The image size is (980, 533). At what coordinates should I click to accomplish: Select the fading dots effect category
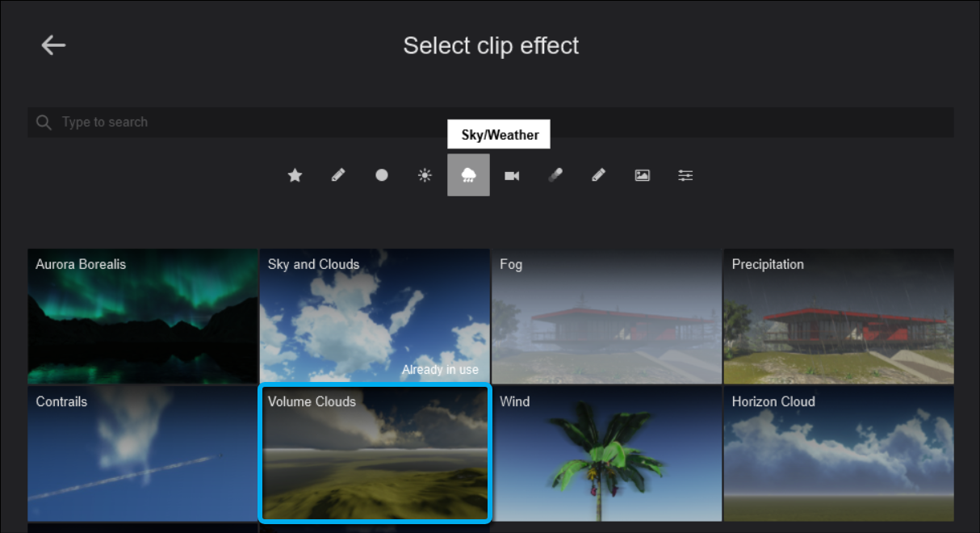click(x=555, y=175)
